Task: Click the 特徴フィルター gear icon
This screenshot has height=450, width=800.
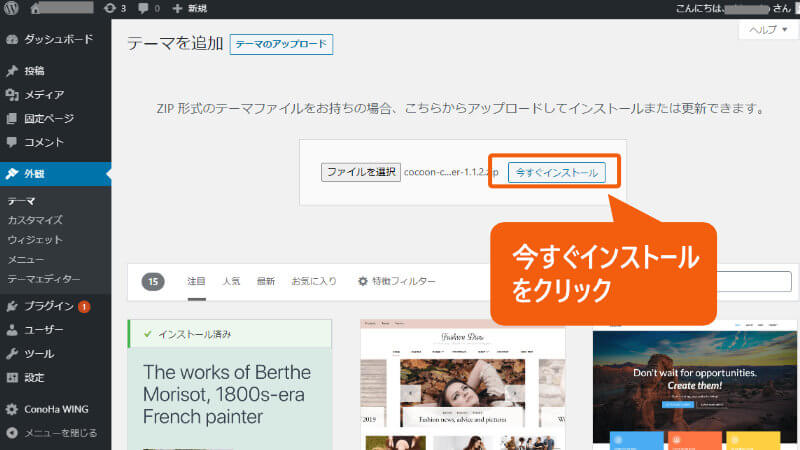Action: 363,282
